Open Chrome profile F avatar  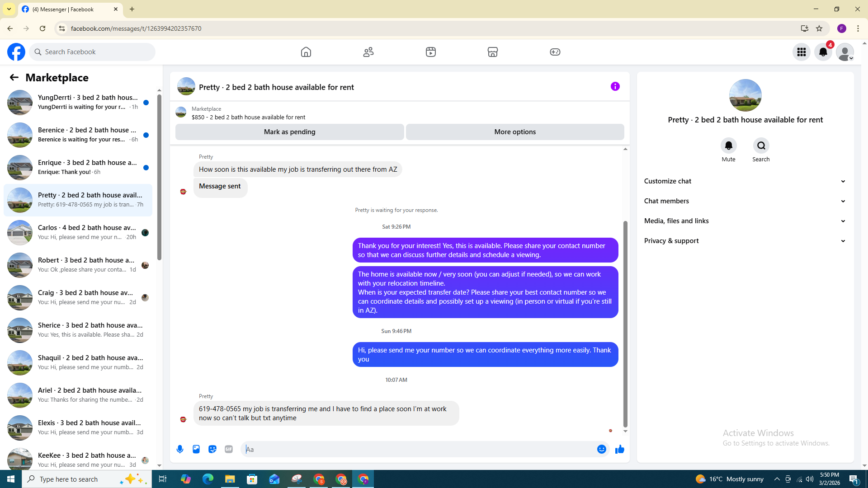tap(842, 28)
